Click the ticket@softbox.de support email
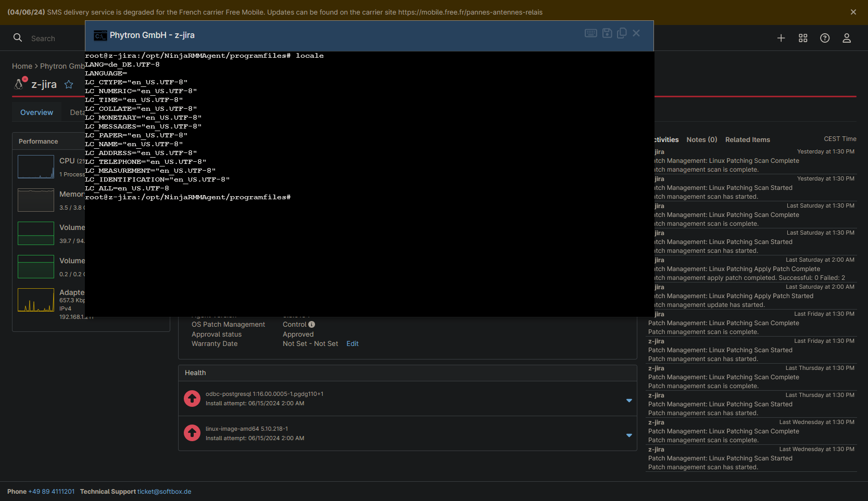This screenshot has width=868, height=501. click(164, 492)
